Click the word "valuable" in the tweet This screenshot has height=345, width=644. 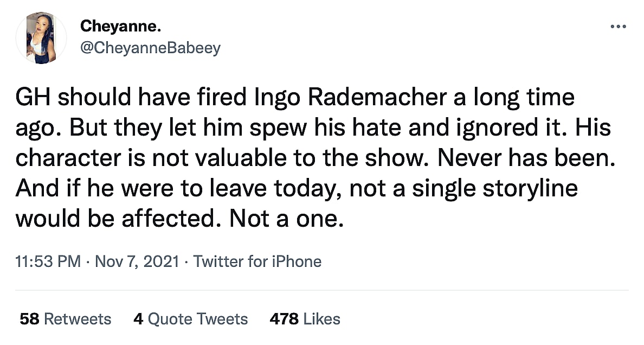(243, 158)
